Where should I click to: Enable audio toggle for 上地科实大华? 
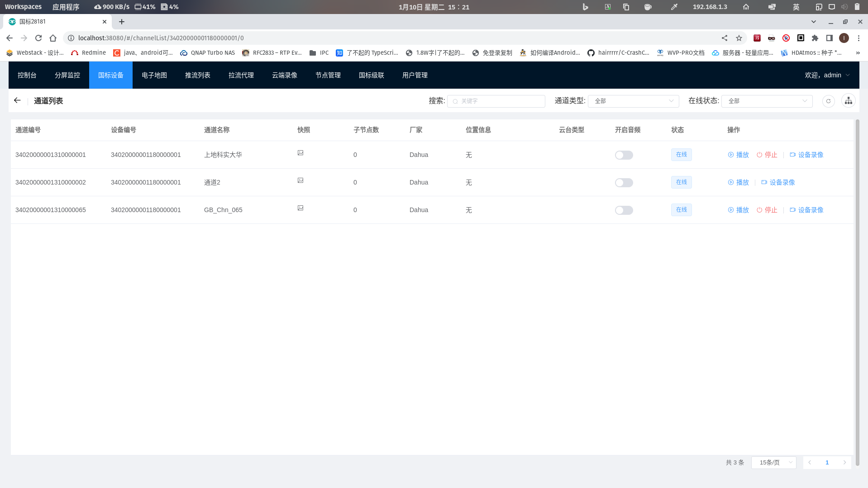624,155
